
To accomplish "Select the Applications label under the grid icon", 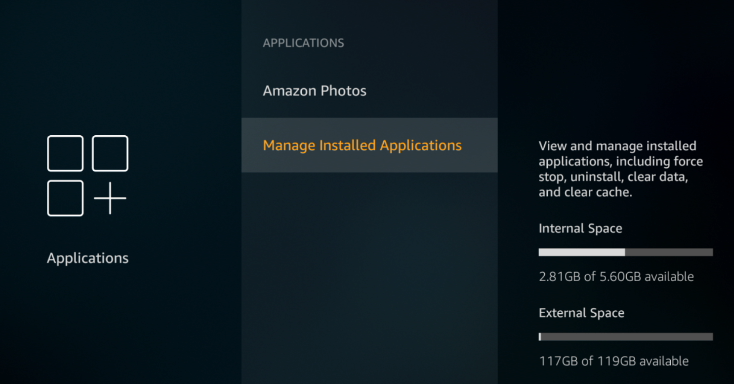I will 88,258.
